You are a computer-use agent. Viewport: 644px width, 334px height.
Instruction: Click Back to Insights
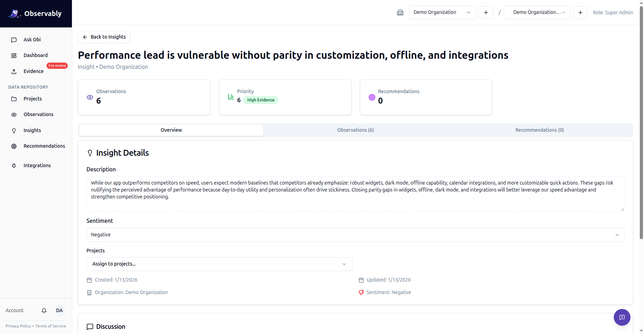coord(104,37)
